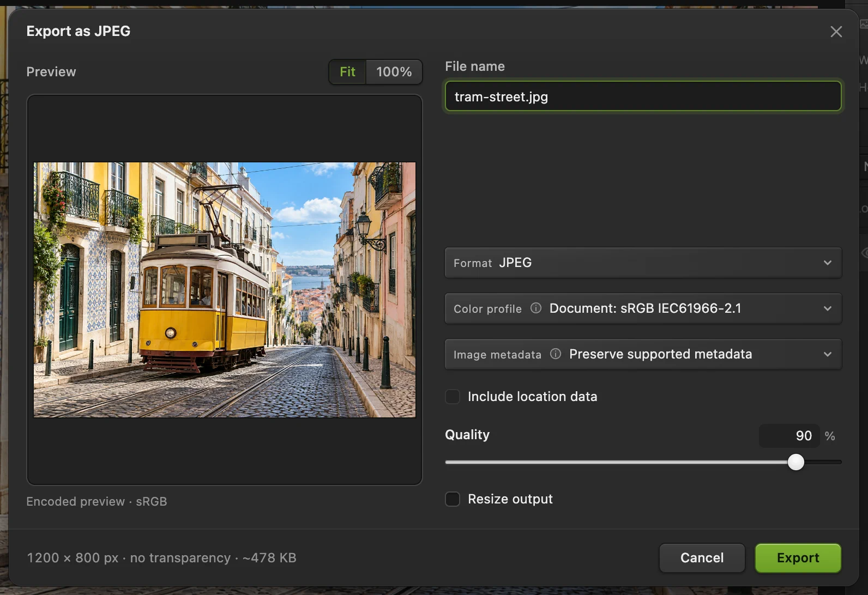Click the Quality slider handle
The width and height of the screenshot is (868, 595).
796,462
